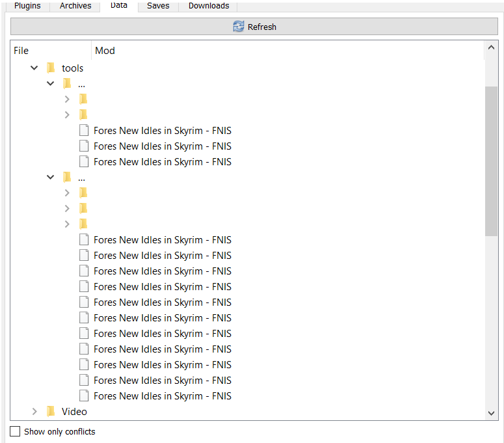Go to the Saves tab
504x443 pixels.
[x=158, y=6]
